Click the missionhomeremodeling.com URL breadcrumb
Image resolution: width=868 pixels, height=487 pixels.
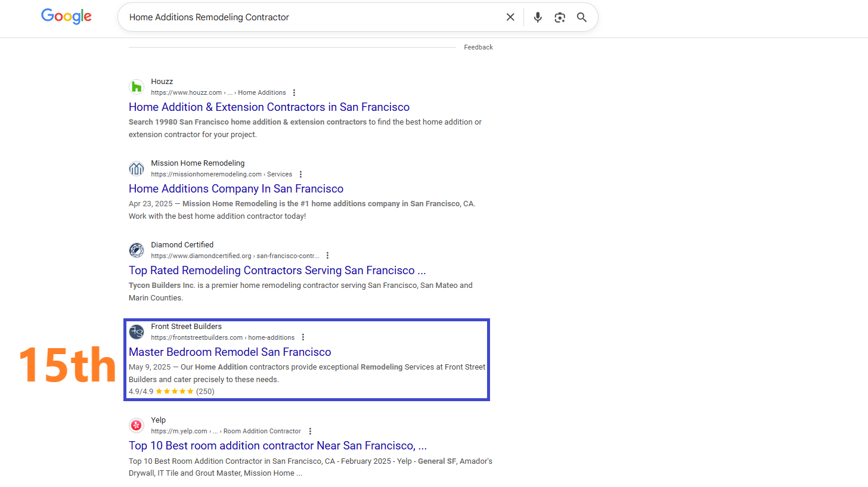coord(221,175)
